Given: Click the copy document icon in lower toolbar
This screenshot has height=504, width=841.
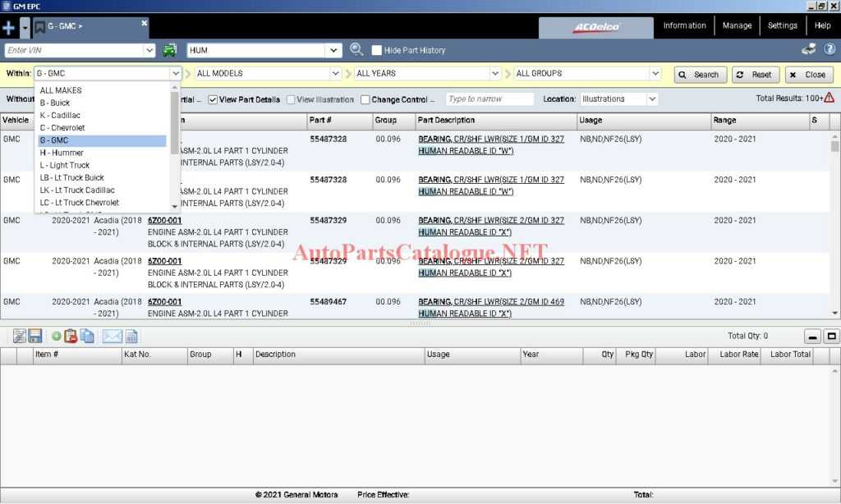Looking at the screenshot, I should pyautogui.click(x=86, y=336).
